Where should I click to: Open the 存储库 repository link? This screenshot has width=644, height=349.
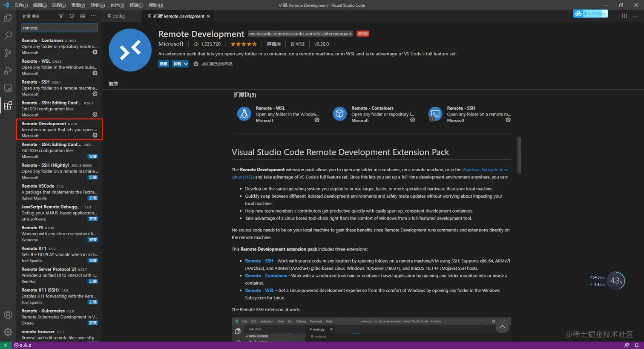(x=274, y=44)
